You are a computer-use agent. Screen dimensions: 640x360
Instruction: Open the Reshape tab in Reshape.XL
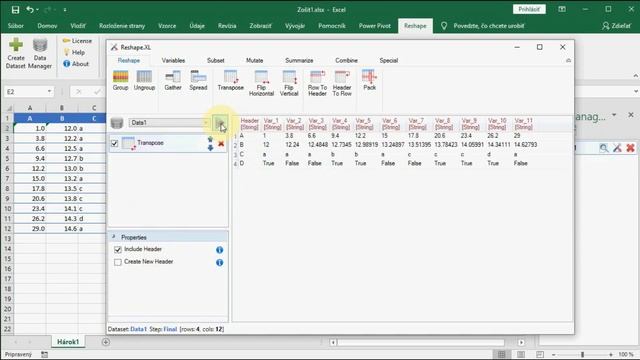pyautogui.click(x=129, y=60)
